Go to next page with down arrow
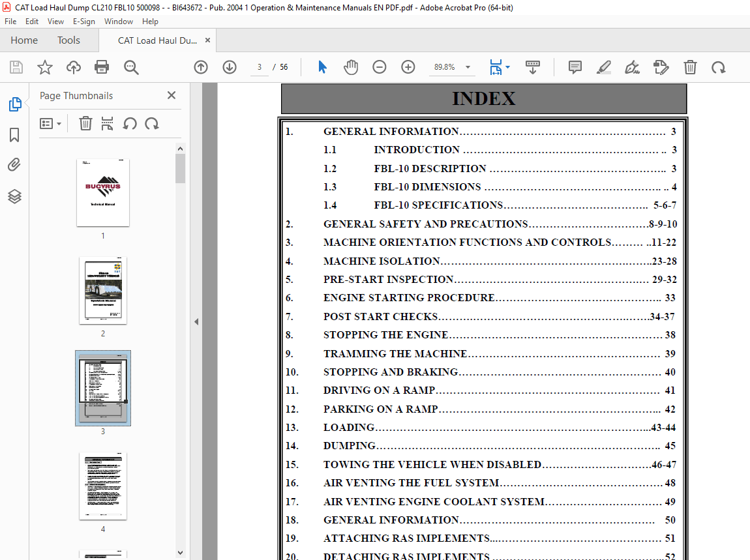This screenshot has width=750, height=560. 229,66
